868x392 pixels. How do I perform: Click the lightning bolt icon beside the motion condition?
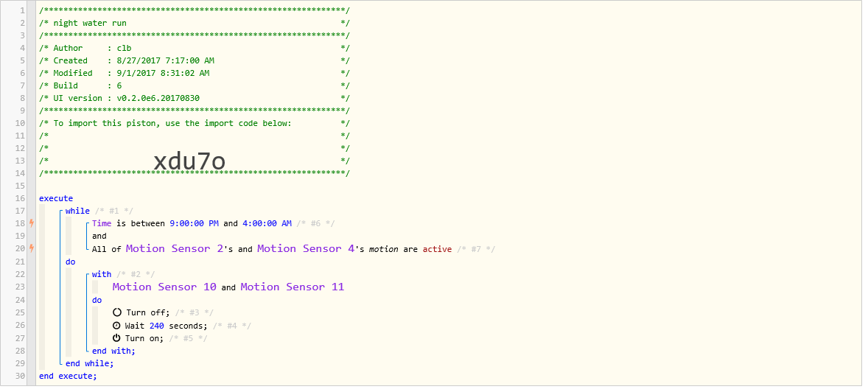coord(32,248)
